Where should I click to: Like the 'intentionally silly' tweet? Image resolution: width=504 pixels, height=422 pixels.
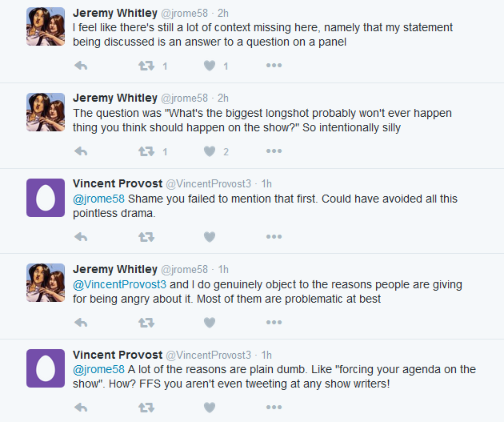(210, 151)
